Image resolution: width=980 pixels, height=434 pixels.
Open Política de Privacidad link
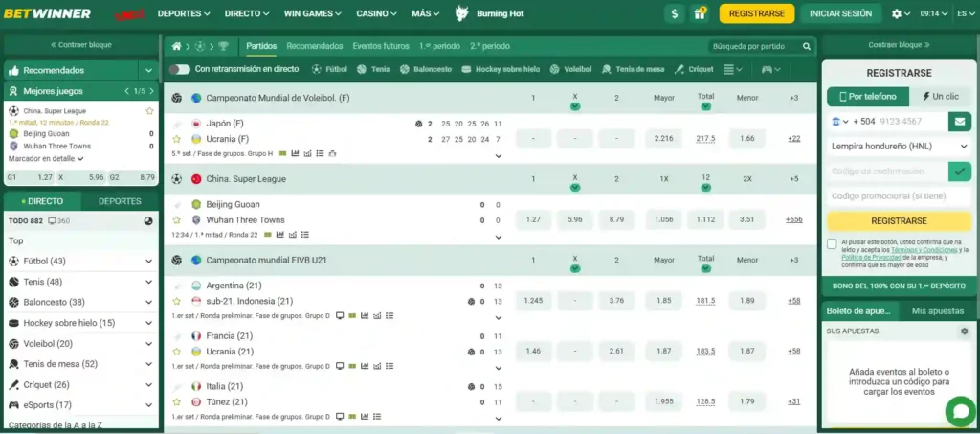(x=870, y=257)
